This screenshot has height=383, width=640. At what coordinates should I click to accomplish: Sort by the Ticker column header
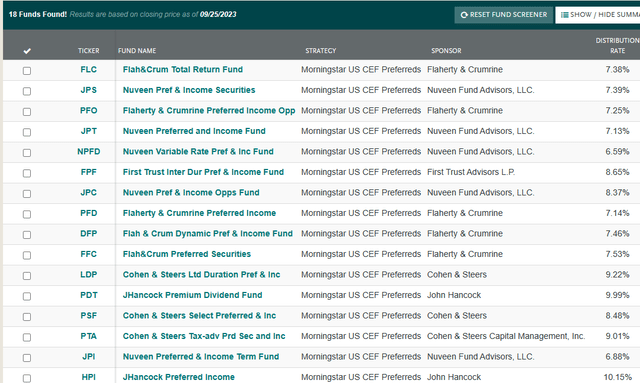tap(89, 51)
